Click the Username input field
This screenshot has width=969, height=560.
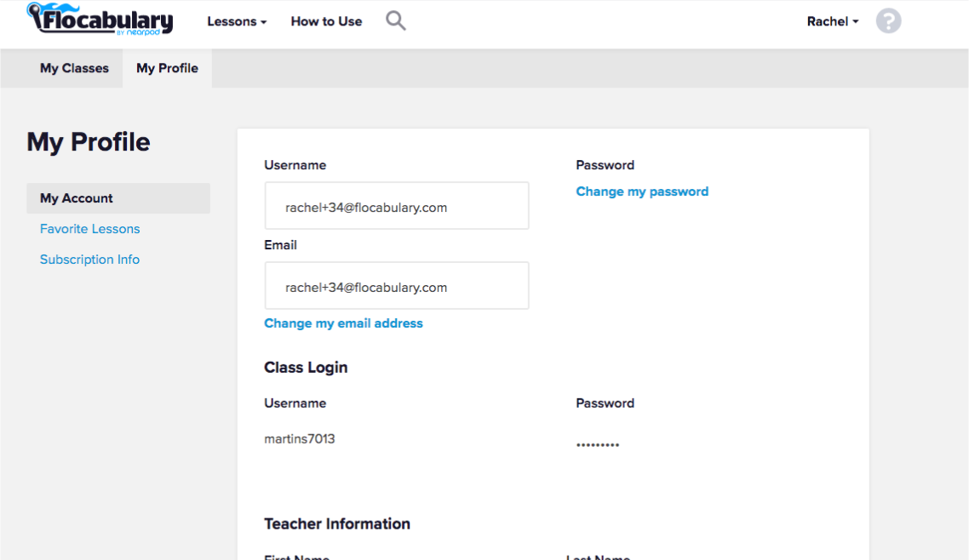(x=396, y=205)
